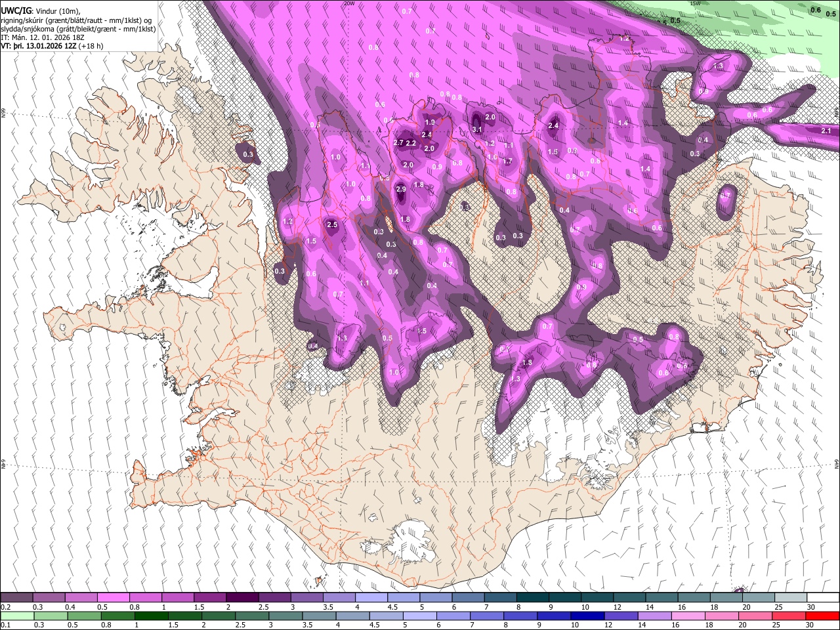Select top-row legend swatch between 8 and 9
840x630 pixels.
(532, 598)
